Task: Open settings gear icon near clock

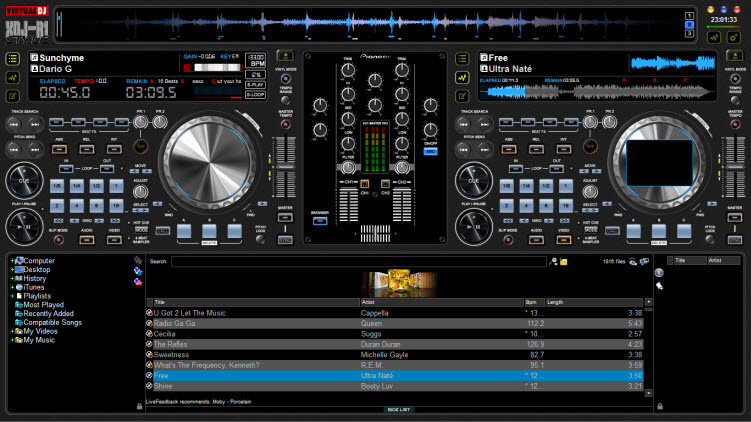Action: pos(733,37)
